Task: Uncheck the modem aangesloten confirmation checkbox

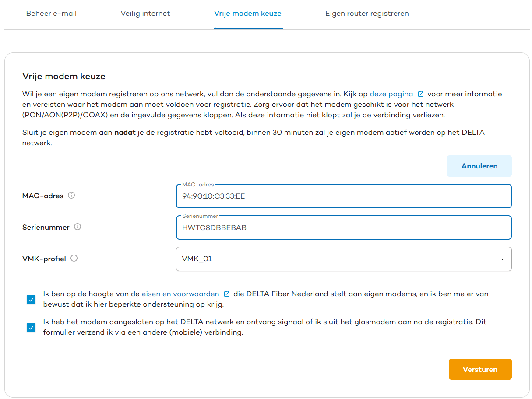Action: 31,327
